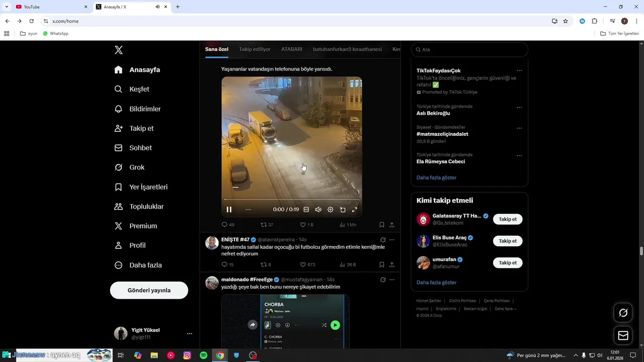This screenshot has height=362, width=644.
Task: Open floating Grok button
Action: pos(623,313)
